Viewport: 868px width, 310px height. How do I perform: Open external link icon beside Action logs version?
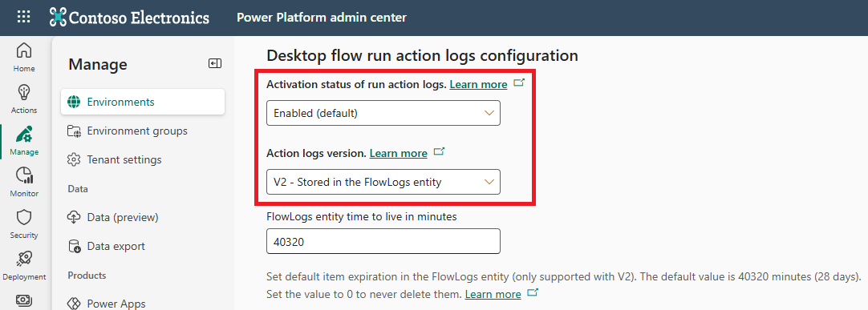[439, 151]
